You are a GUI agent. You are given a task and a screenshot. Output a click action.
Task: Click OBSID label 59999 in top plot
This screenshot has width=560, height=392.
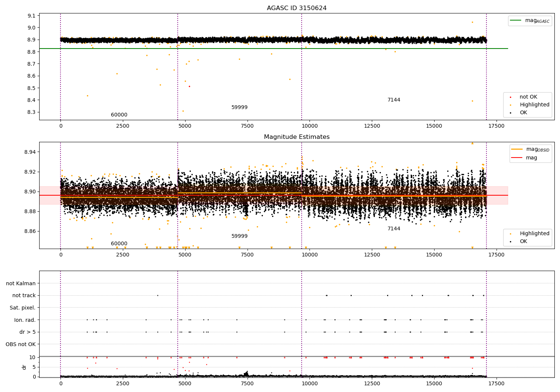[x=239, y=108]
